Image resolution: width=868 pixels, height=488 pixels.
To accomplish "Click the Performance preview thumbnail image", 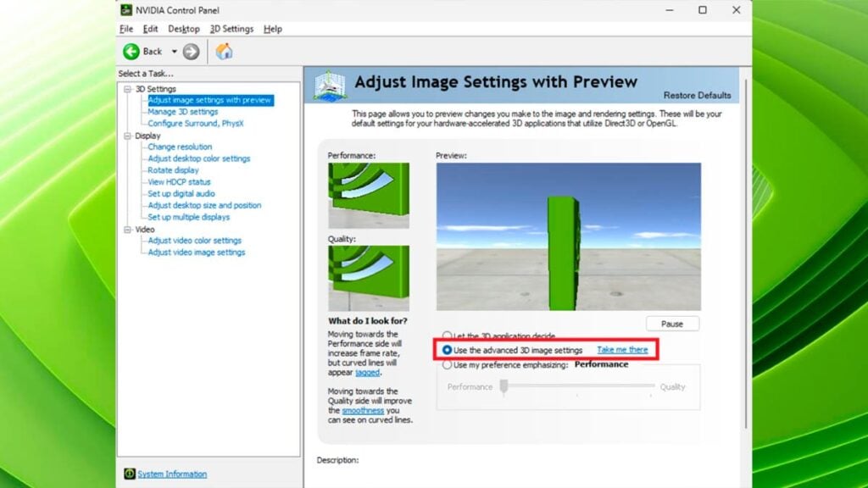I will point(369,196).
